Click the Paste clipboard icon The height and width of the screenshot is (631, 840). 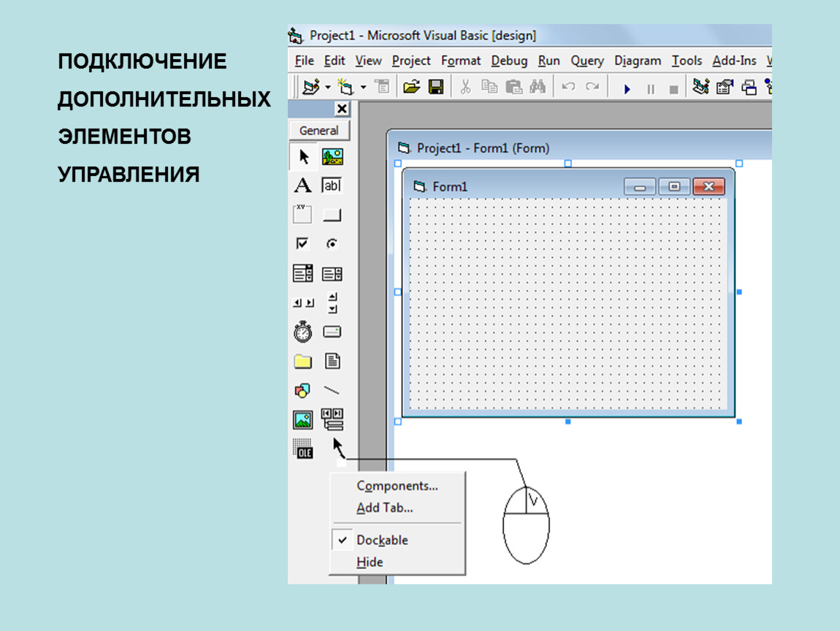coord(513,87)
